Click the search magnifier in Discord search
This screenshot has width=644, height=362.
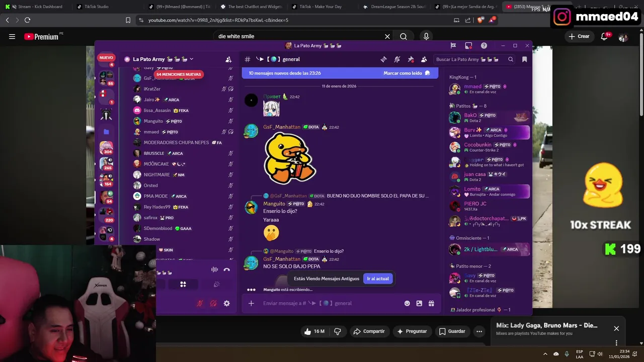pyautogui.click(x=511, y=59)
